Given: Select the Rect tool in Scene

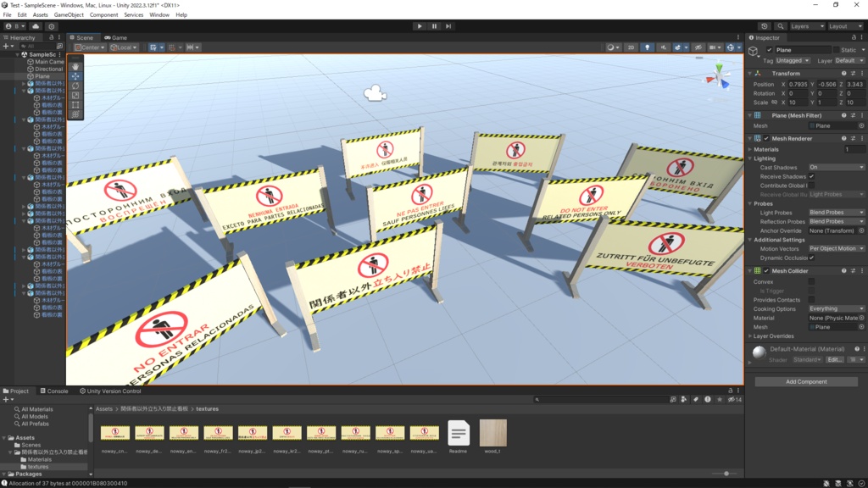Looking at the screenshot, I should coord(75,104).
